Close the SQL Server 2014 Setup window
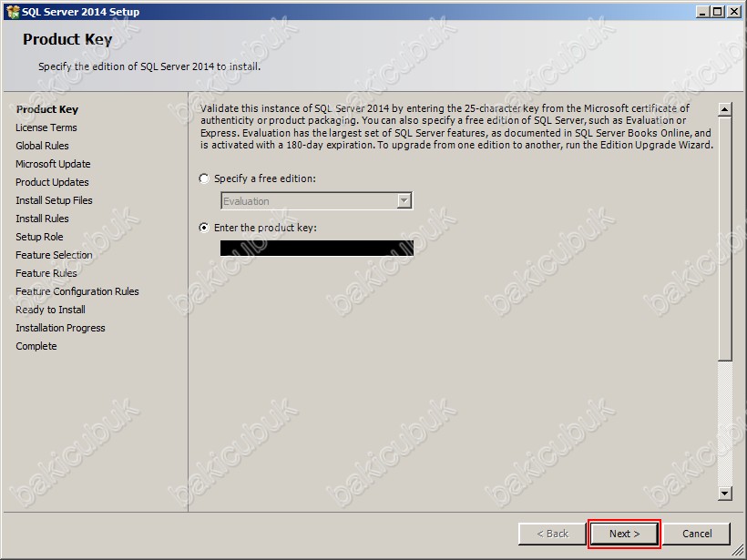The width and height of the screenshot is (747, 560). pos(733,12)
